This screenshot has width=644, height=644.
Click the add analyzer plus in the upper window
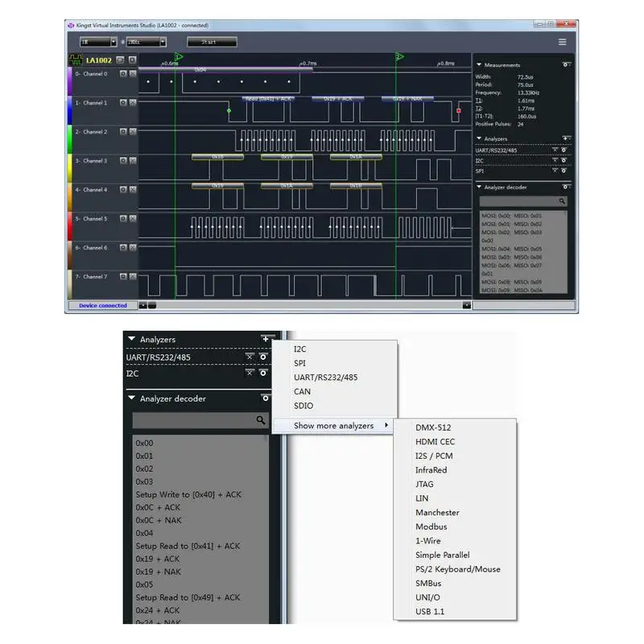pyautogui.click(x=566, y=138)
